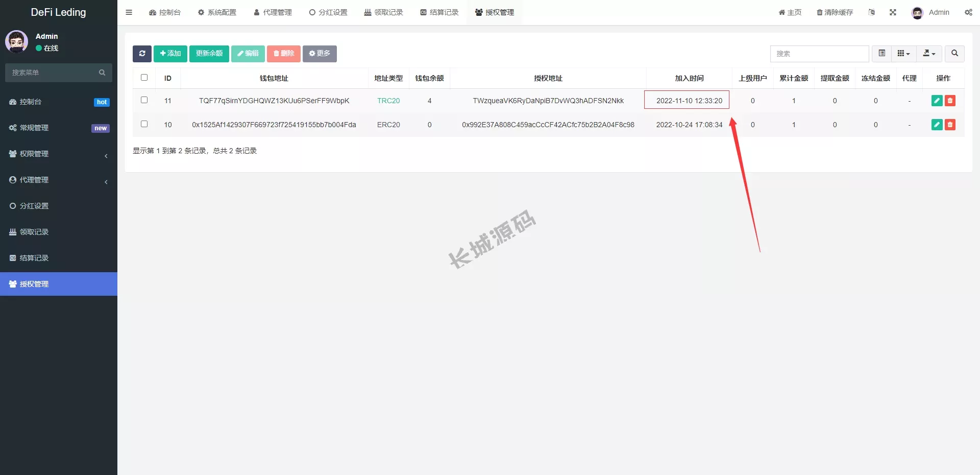Select all rows with header checkbox

click(x=144, y=78)
